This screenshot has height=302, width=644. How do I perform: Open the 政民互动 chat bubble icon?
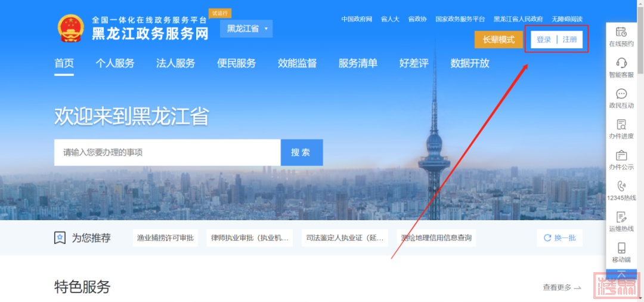621,94
